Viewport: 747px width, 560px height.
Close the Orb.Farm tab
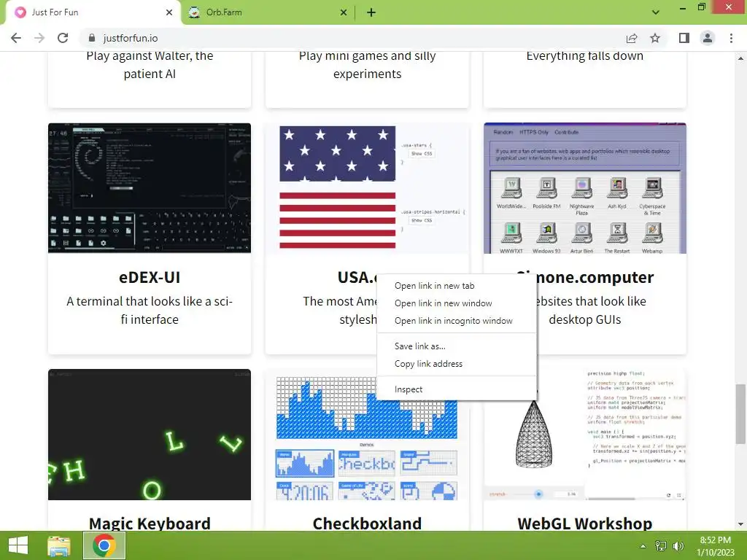(x=344, y=12)
